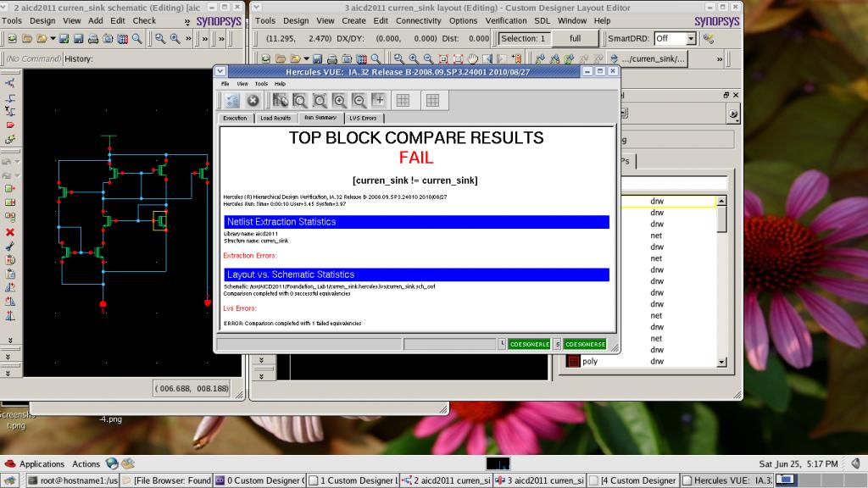Open the Applications menu in GNOME panel
This screenshot has width=868, height=488.
tap(42, 463)
